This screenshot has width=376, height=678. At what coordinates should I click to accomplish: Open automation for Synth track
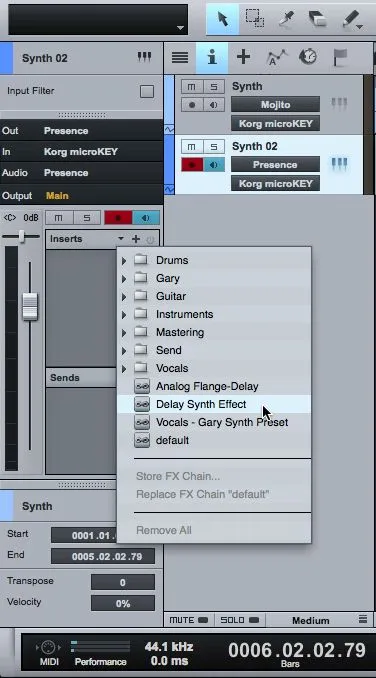point(169,129)
